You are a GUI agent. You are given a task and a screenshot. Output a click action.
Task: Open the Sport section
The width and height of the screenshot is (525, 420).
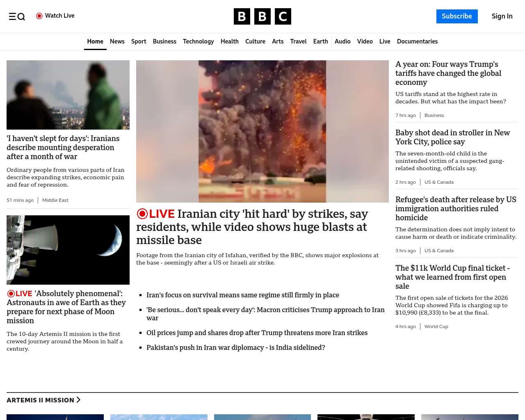pos(139,41)
